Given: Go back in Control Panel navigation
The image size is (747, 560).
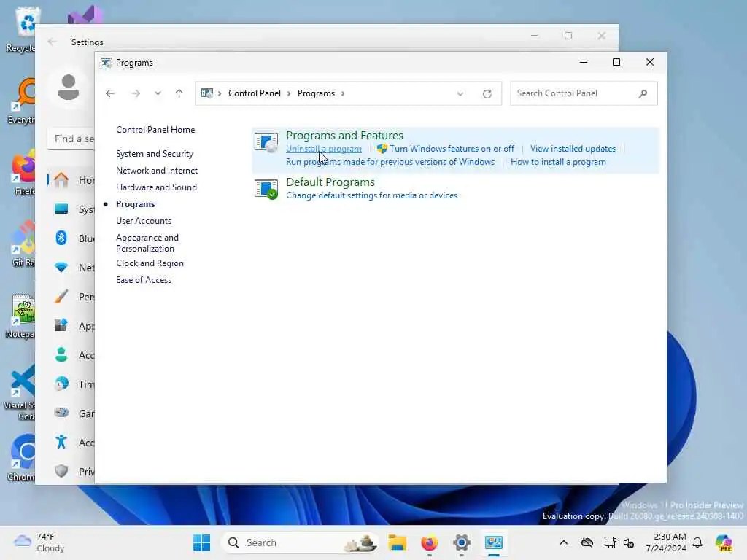Looking at the screenshot, I should click(110, 93).
